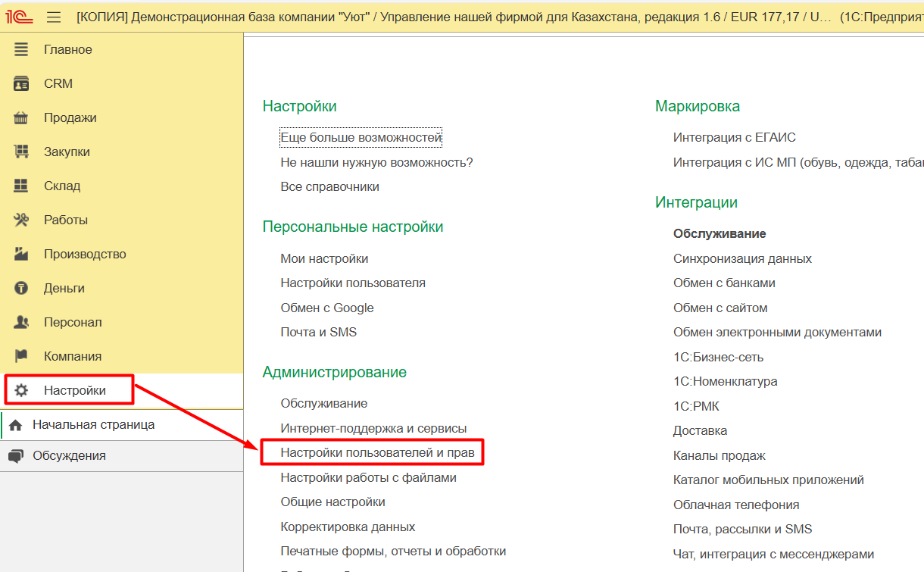Open Синхронизация данных link
The width and height of the screenshot is (924, 572).
(742, 259)
